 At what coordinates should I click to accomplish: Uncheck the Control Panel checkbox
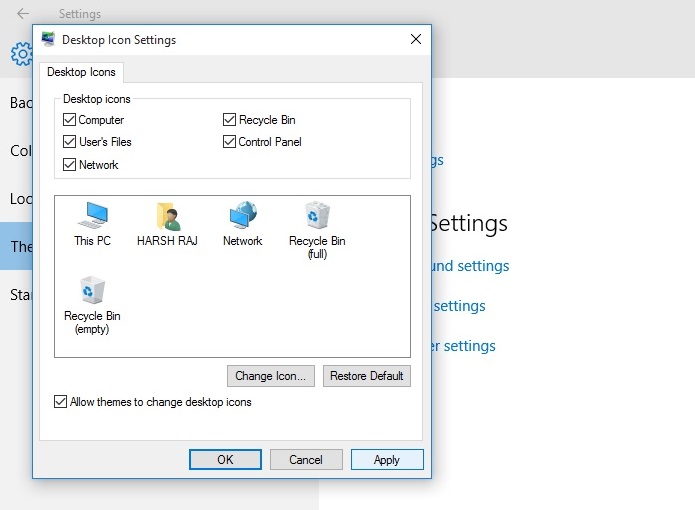pos(230,142)
